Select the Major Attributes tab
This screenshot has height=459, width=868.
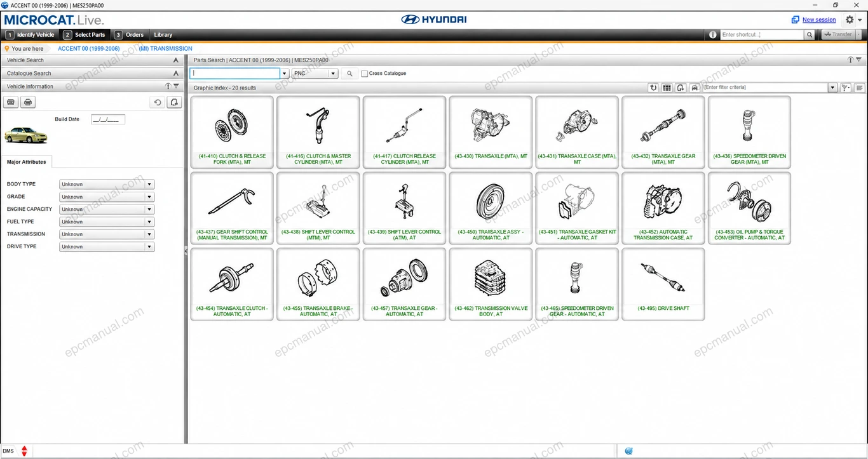pyautogui.click(x=27, y=162)
